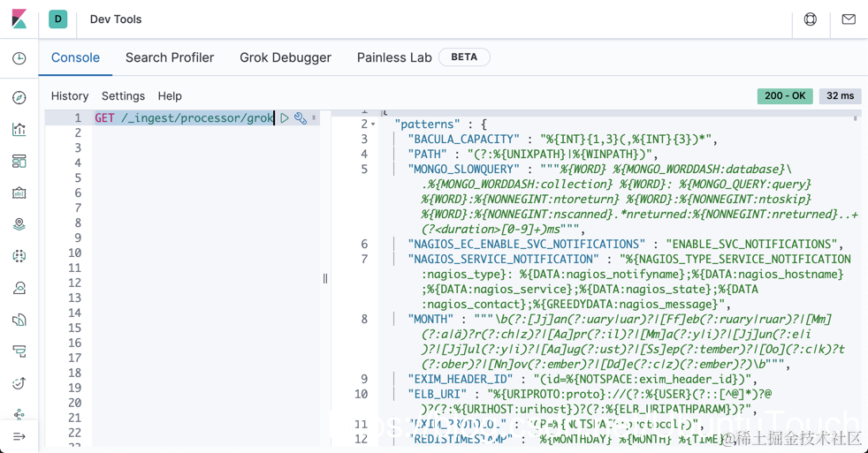The width and height of the screenshot is (868, 453).
Task: Click empty line 2 in request editor
Action: pyautogui.click(x=205, y=132)
